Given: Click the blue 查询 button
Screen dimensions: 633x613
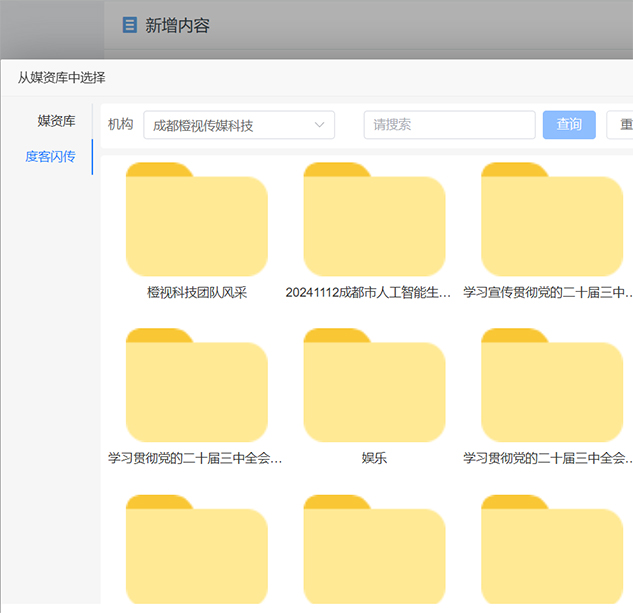Looking at the screenshot, I should click(569, 125).
